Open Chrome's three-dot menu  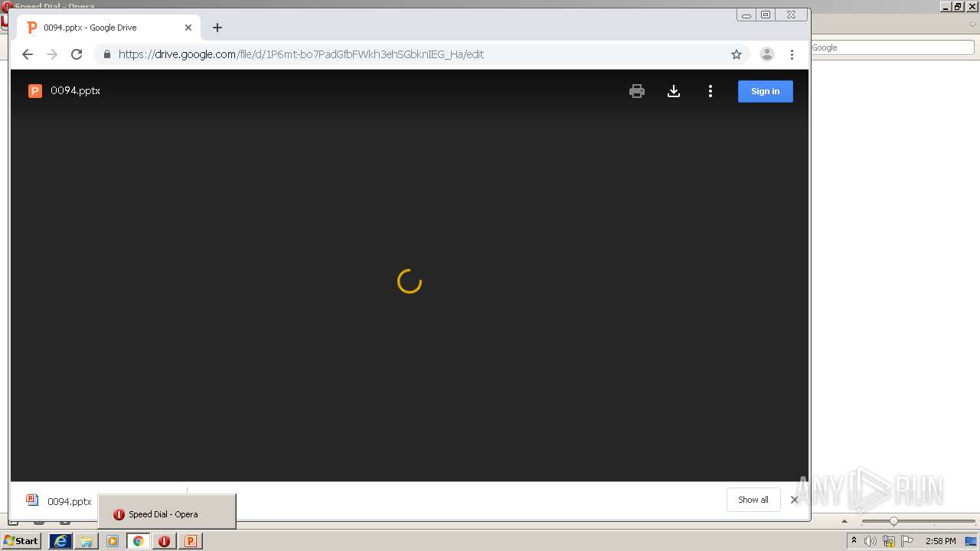[x=792, y=54]
